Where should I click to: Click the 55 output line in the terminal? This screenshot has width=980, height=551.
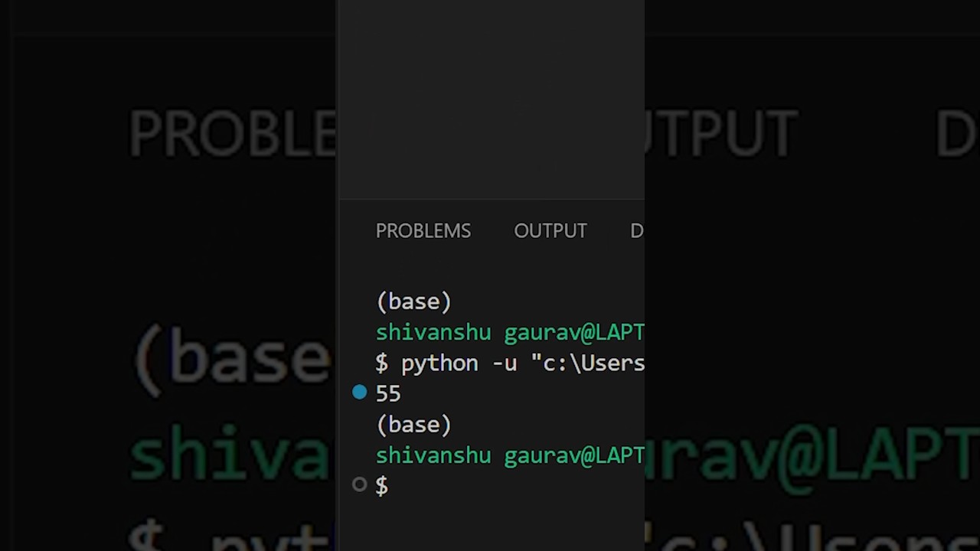[388, 393]
